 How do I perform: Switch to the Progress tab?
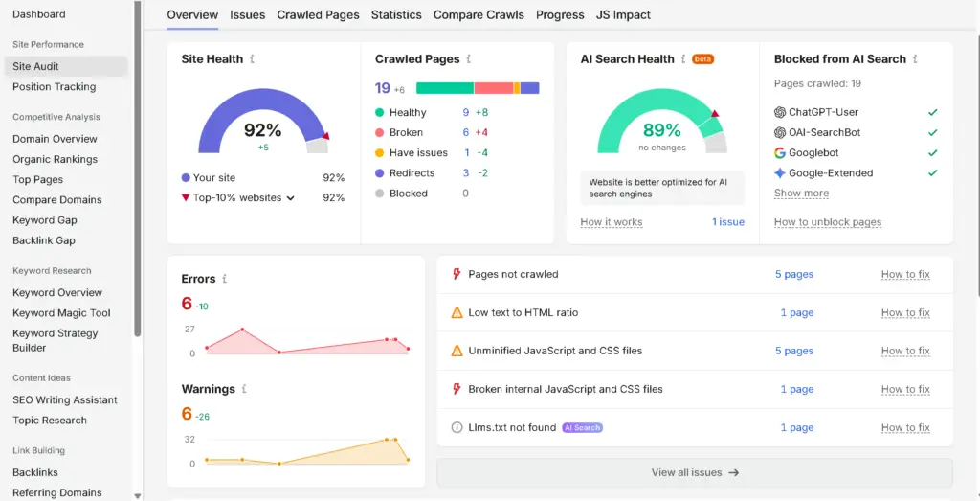[560, 14]
